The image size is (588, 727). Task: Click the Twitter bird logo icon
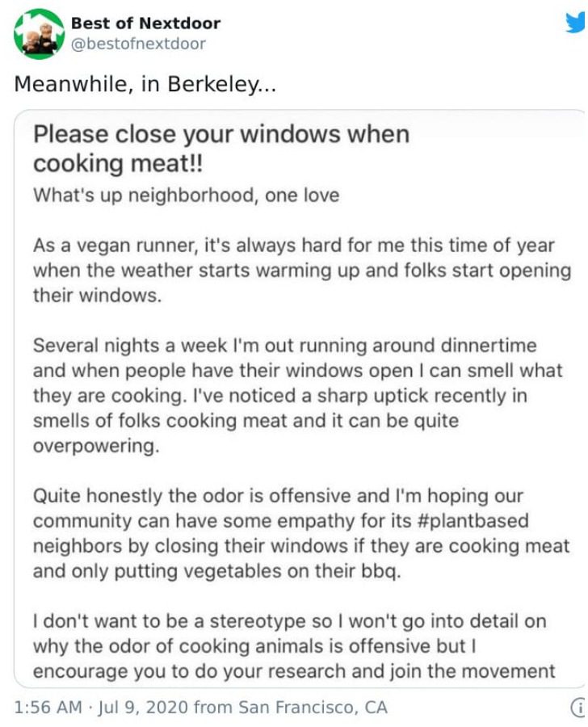(x=575, y=23)
